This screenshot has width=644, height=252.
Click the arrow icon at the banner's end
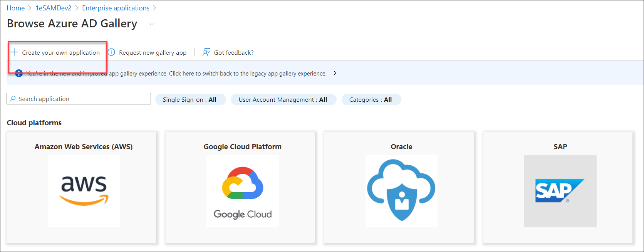[334, 73]
